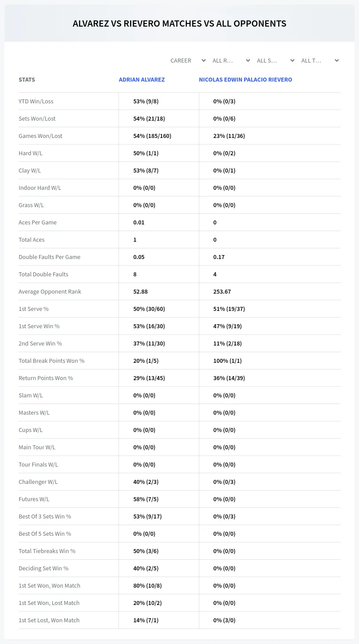Click the chevron arrow of ALL T... dropdown

337,60
